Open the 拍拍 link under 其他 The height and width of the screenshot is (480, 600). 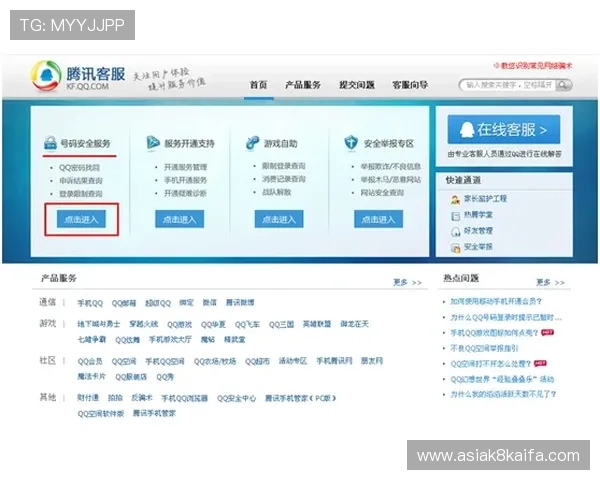[x=115, y=398]
